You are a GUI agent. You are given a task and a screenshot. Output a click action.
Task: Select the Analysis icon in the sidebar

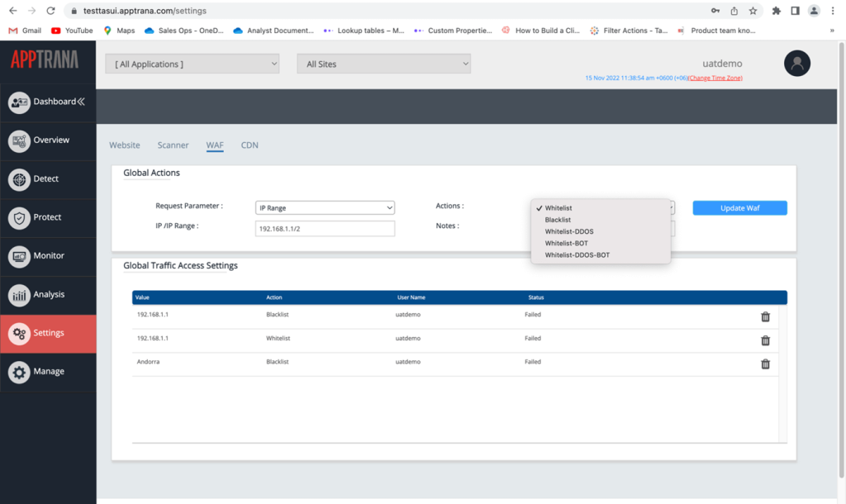[x=18, y=295]
